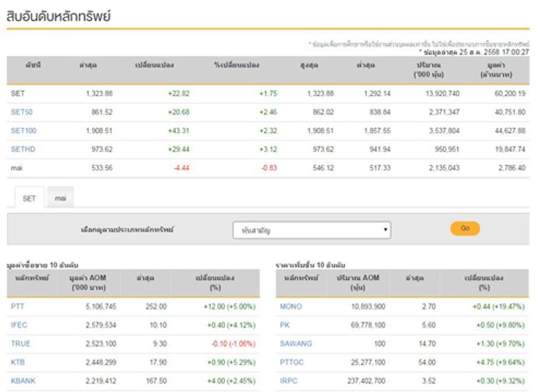Viewport: 545px width, 392px height.
Task: Click the mai index row label
Action: tap(16, 168)
